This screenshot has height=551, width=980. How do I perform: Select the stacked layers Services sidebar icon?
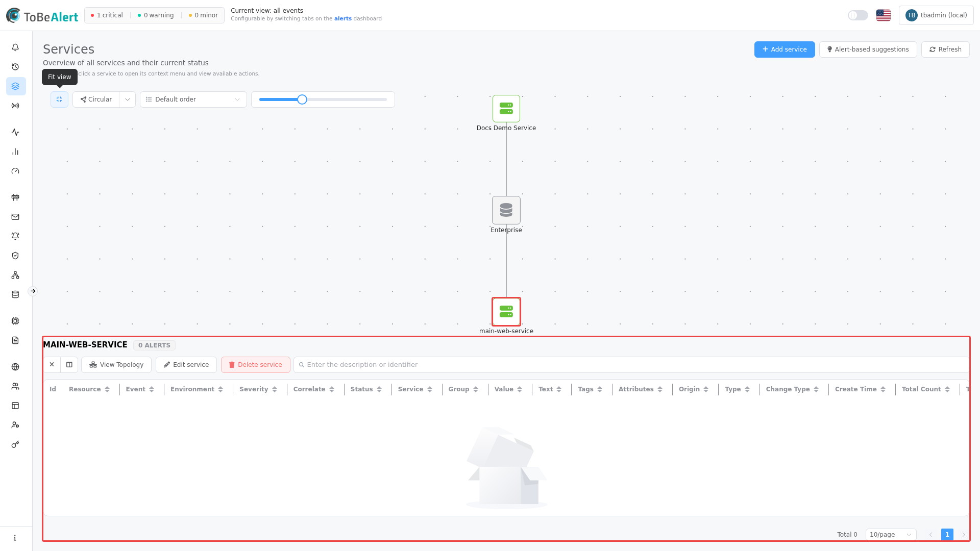point(15,86)
